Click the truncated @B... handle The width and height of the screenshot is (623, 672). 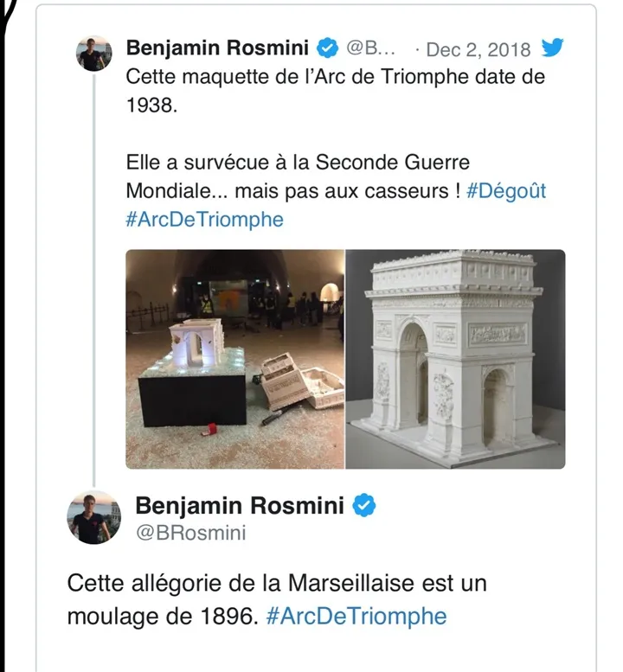370,48
